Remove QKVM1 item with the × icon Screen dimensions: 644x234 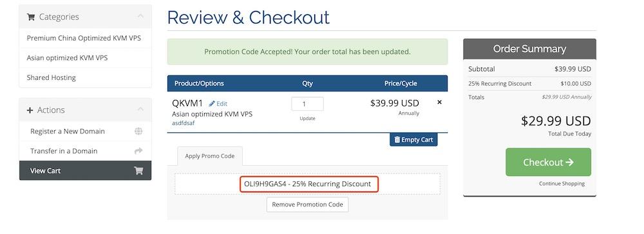[439, 102]
